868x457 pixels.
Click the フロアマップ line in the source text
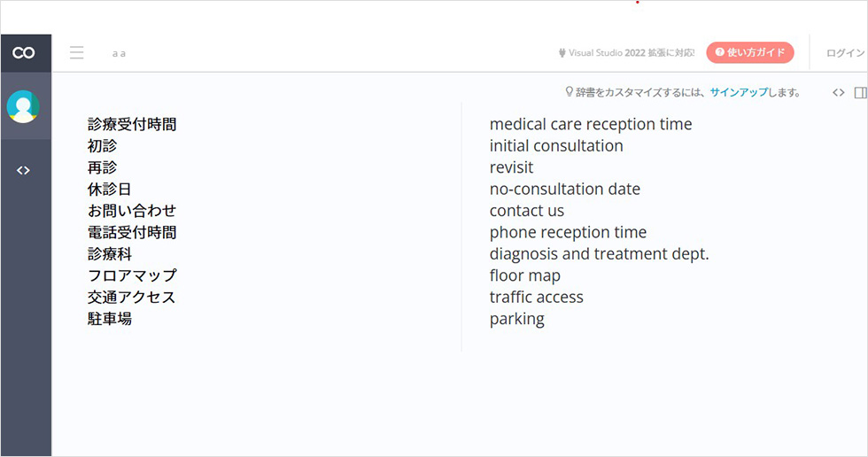pyautogui.click(x=132, y=275)
